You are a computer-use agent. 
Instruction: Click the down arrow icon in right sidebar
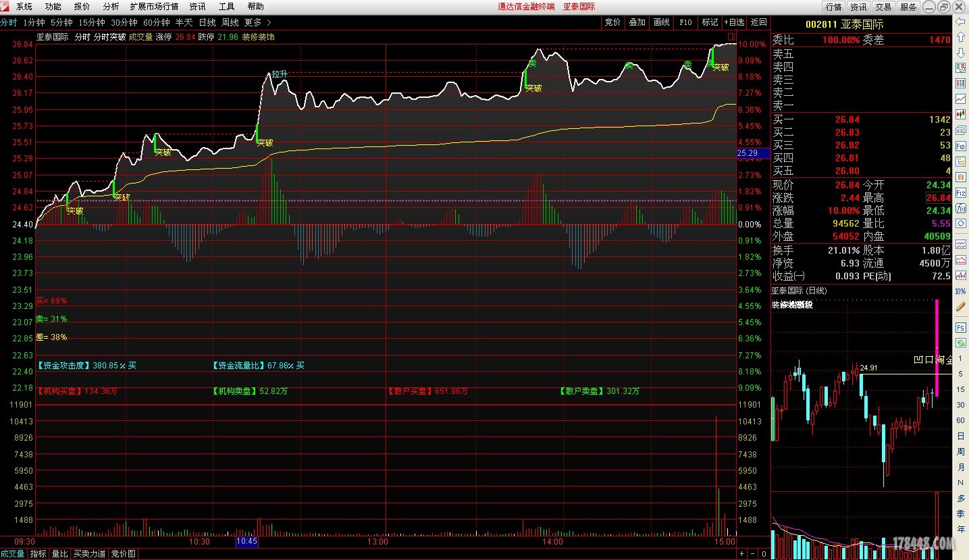(x=960, y=53)
